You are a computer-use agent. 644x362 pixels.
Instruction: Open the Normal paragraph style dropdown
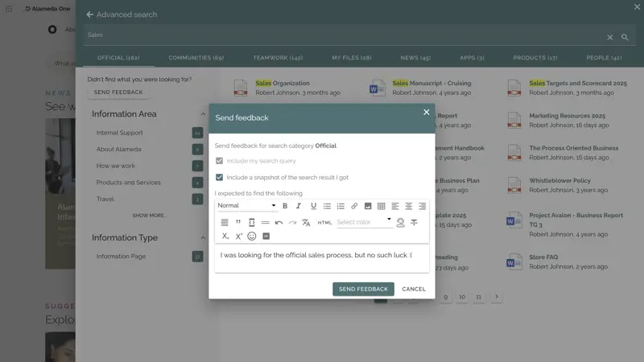[246, 206]
